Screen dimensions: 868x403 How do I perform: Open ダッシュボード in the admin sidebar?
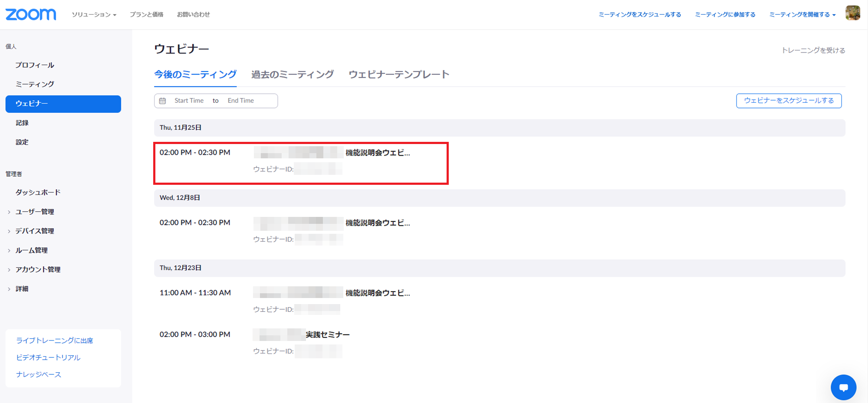point(38,192)
